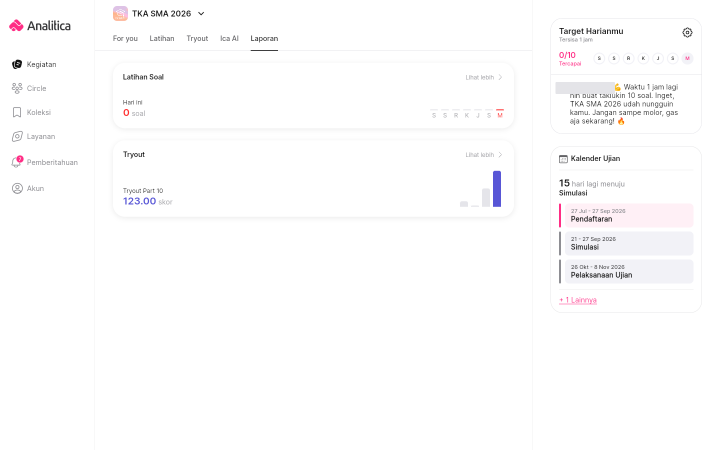Open Lihat lebih chevron in Latihan Soal

500,77
